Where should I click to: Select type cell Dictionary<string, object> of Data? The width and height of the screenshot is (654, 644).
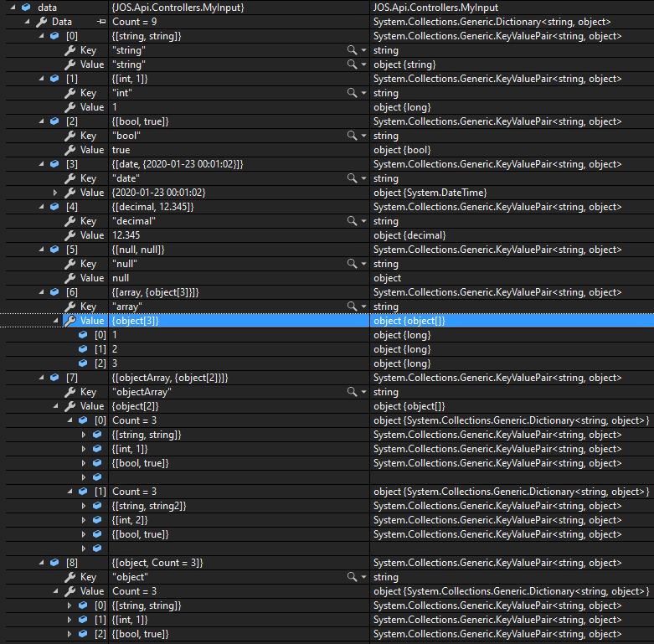click(512, 21)
